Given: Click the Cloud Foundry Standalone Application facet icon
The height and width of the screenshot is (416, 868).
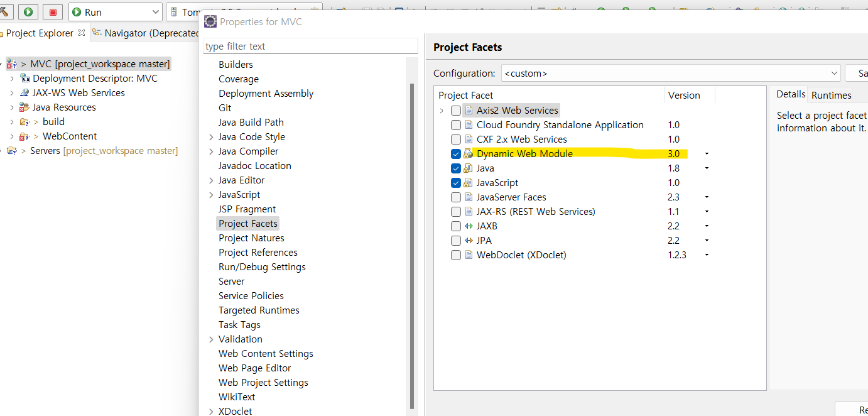Looking at the screenshot, I should click(x=469, y=125).
